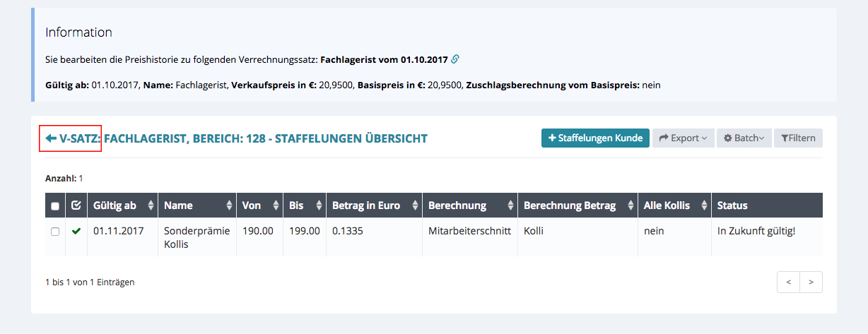Click the checked-box icon column header
Viewport: 868px width, 334px height.
[x=76, y=205]
